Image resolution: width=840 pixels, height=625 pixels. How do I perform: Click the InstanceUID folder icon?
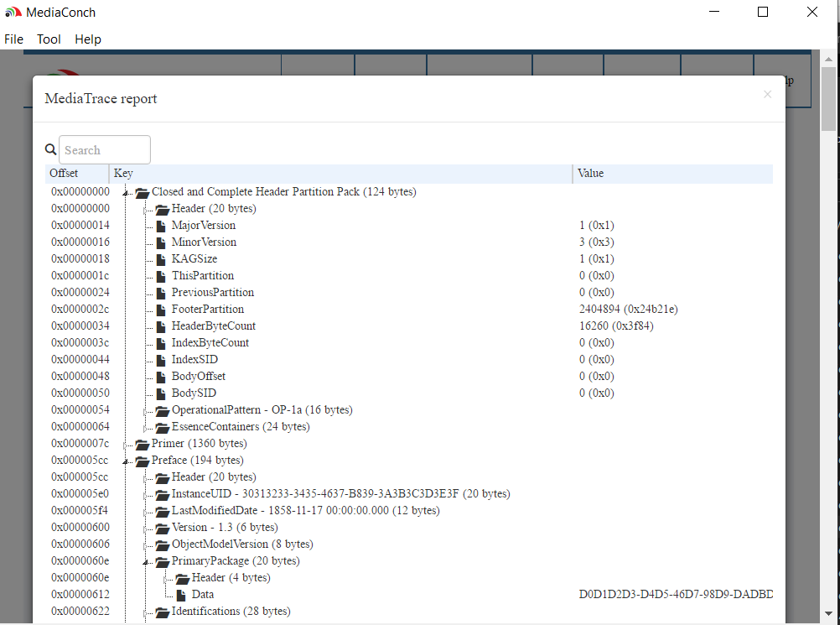pos(163,494)
